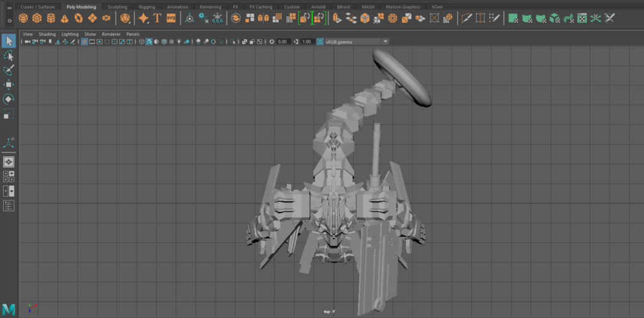The width and height of the screenshot is (644, 318).
Task: Click the delete history clock icon
Action: [203, 18]
